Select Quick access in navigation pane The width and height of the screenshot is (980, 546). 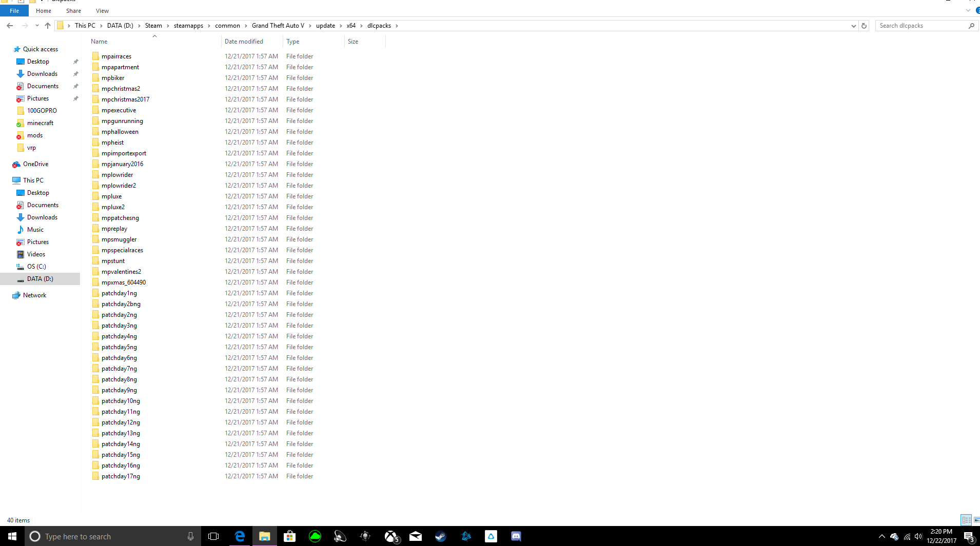coord(40,49)
